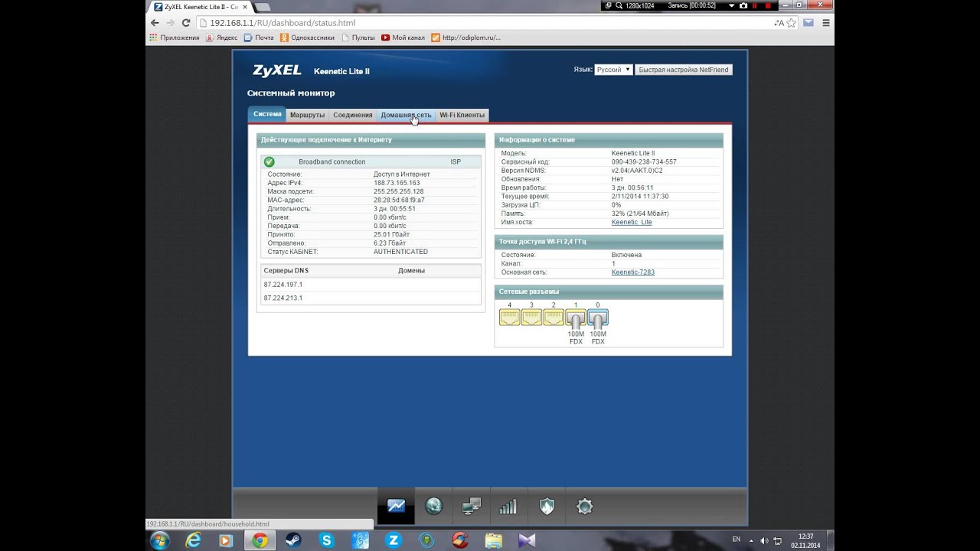Open the Яндекс bookmark
This screenshot has width=980, height=551.
pos(221,37)
